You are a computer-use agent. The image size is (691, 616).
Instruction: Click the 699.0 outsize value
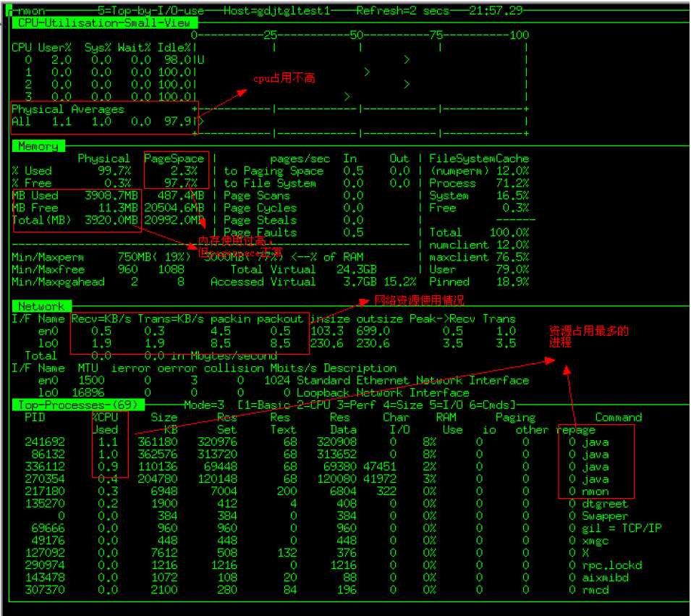point(373,331)
